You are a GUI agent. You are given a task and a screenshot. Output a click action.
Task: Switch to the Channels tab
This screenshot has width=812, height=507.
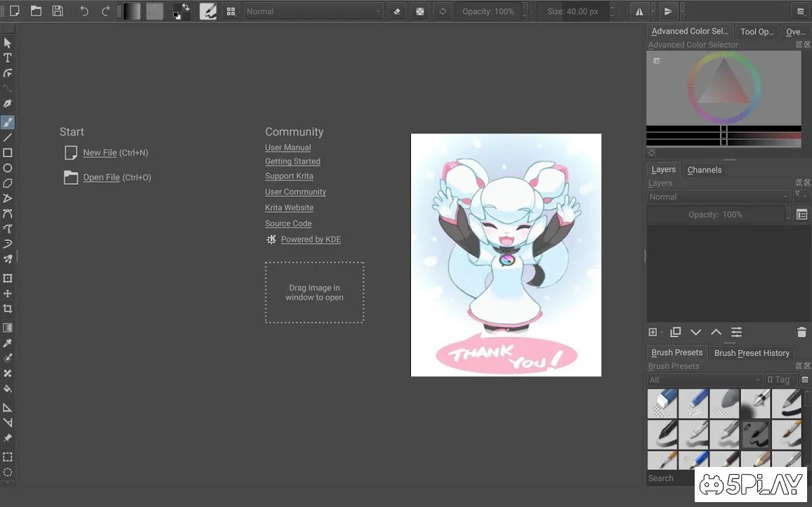(x=704, y=169)
